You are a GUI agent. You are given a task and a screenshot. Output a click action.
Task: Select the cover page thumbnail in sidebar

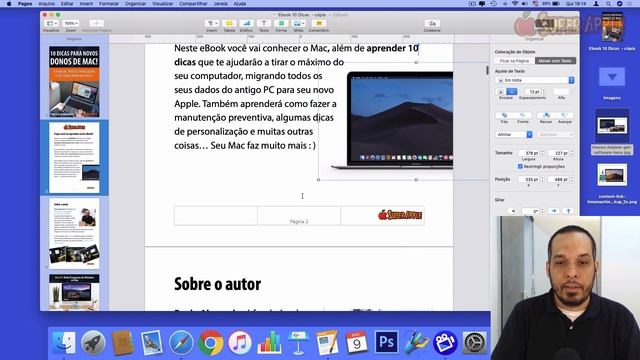point(74,82)
